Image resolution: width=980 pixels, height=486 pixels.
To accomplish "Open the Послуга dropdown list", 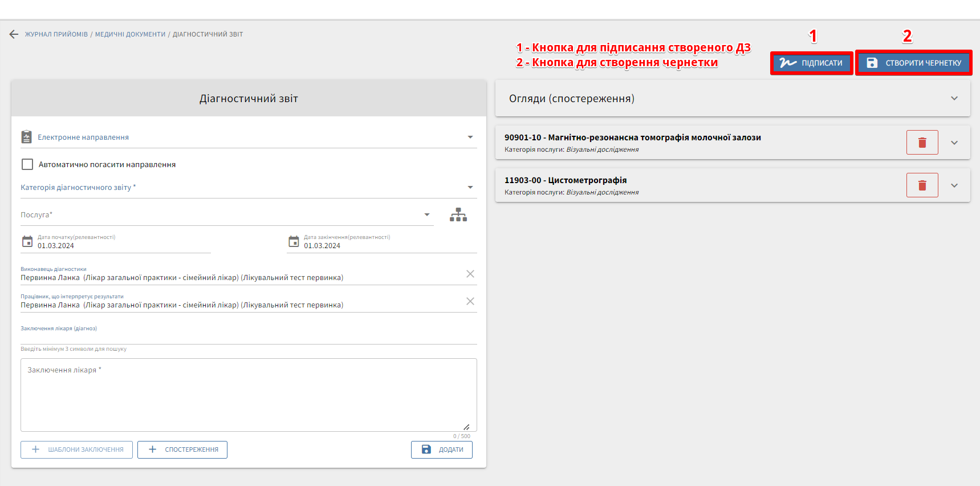I will point(426,215).
